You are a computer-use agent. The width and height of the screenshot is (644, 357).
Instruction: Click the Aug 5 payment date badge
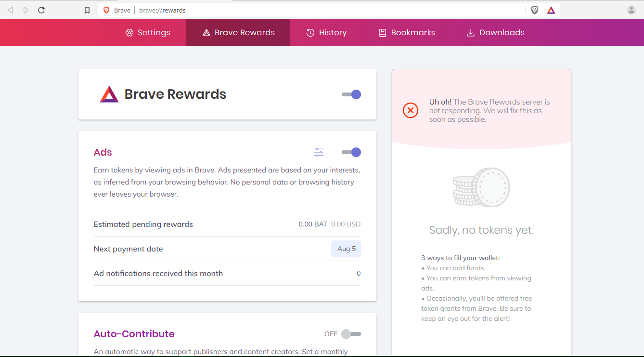click(346, 249)
